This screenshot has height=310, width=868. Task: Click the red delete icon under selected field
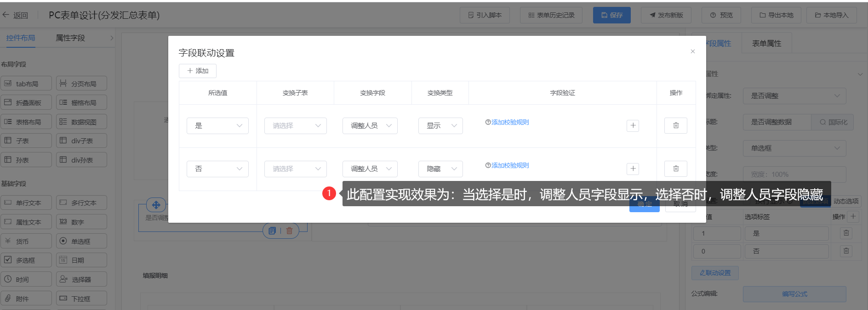tap(289, 231)
